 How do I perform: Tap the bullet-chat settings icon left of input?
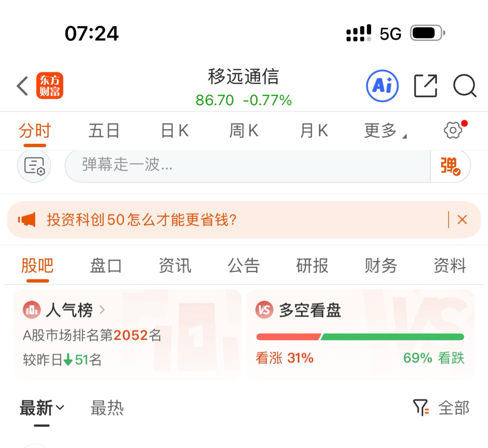coord(34,166)
